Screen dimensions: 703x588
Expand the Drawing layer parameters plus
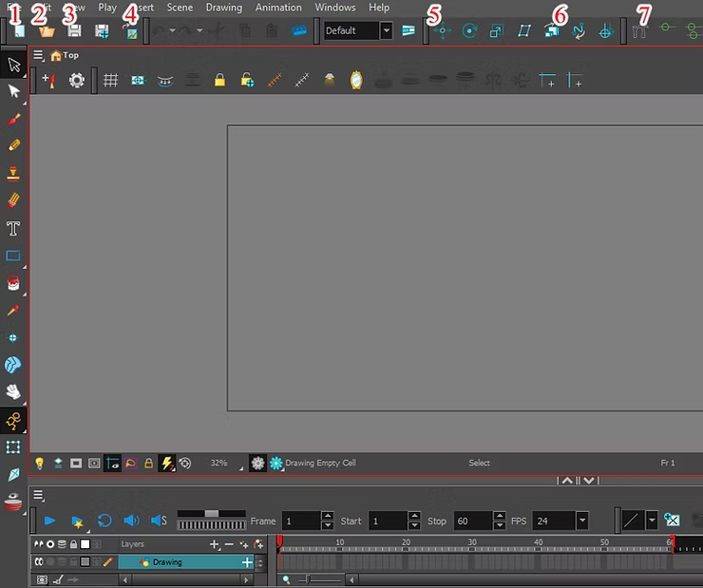(x=247, y=562)
